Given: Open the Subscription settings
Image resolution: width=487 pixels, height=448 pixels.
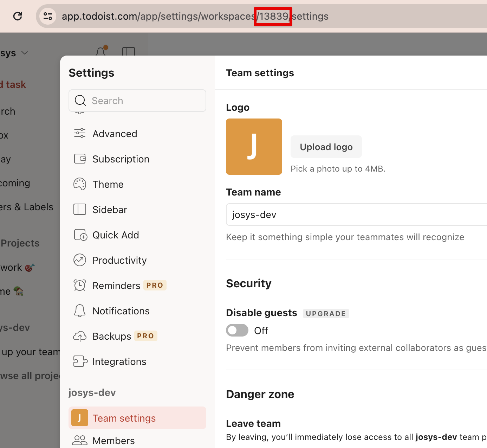Looking at the screenshot, I should 121,159.
